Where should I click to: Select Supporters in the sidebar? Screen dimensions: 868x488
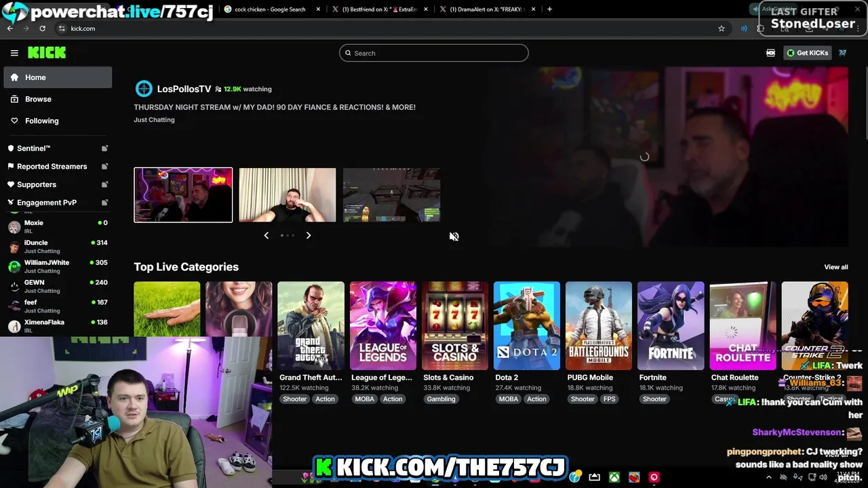(36, 184)
